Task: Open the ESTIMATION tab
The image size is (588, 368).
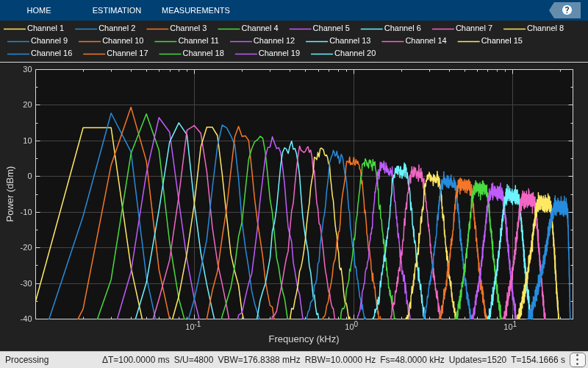Action: pos(117,10)
